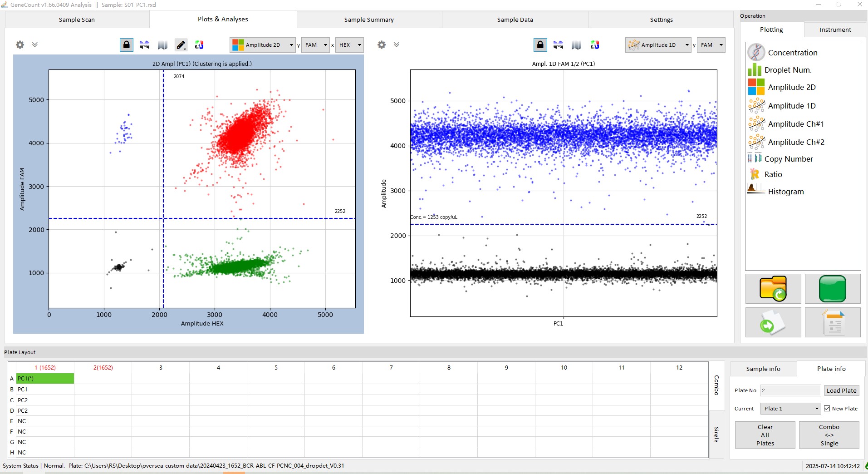Select the Amplitude 2D list icon

(756, 87)
